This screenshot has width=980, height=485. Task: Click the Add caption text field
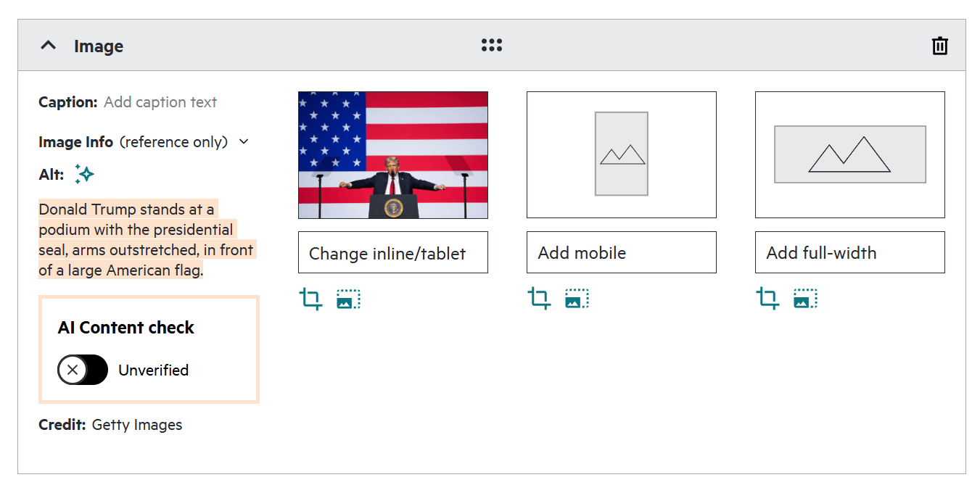tap(160, 101)
